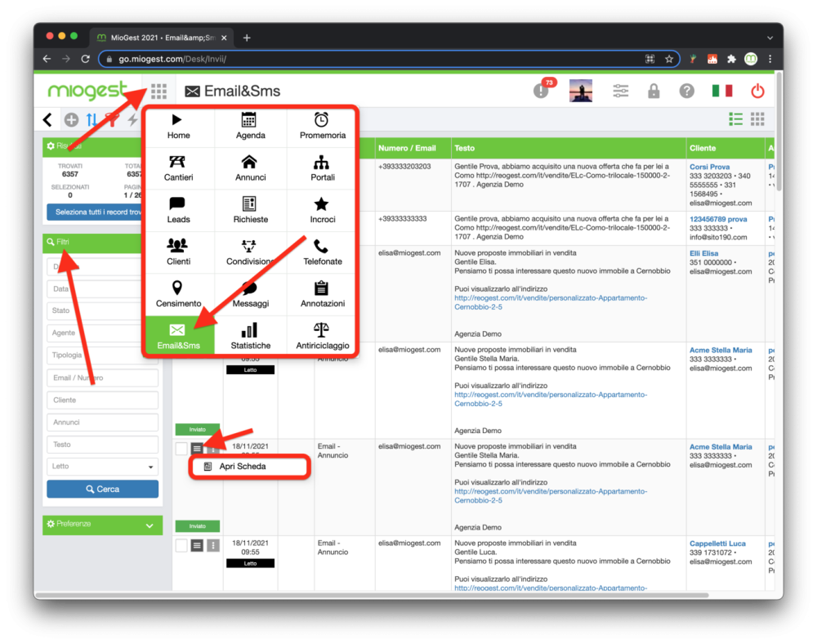Open a new browser tab
Viewport: 817px width, 644px height.
pyautogui.click(x=247, y=38)
